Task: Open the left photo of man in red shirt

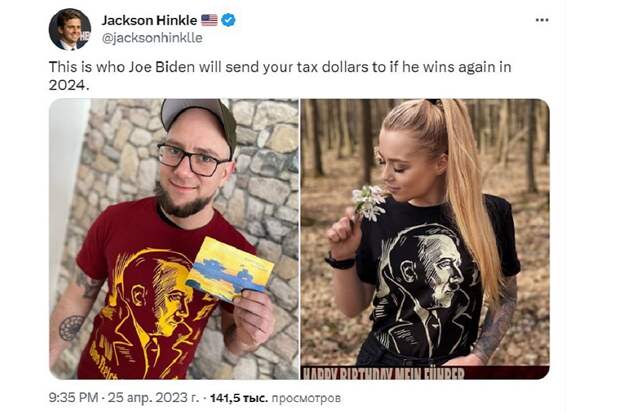Action: (x=174, y=239)
